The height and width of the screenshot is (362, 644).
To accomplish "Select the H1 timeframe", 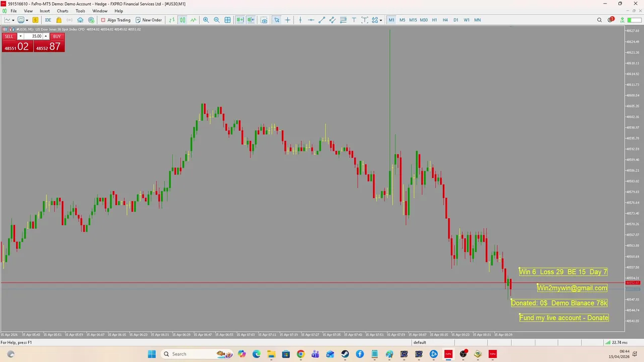I will tap(434, 20).
